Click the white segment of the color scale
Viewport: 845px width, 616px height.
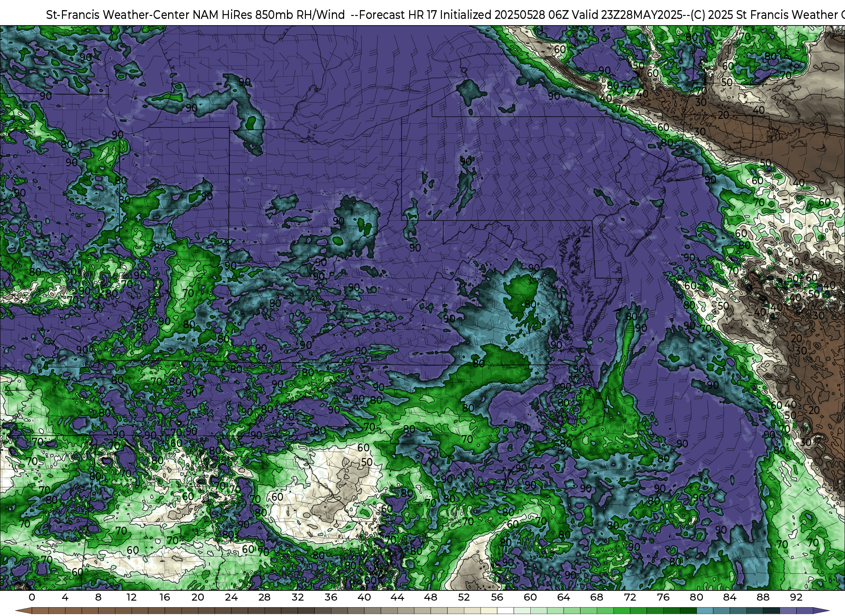pyautogui.click(x=505, y=610)
